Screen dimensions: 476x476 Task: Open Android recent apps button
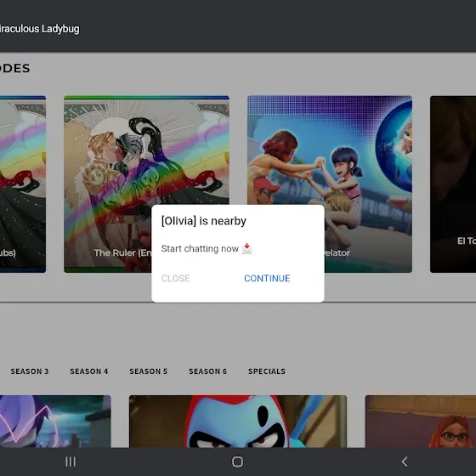pos(71,462)
